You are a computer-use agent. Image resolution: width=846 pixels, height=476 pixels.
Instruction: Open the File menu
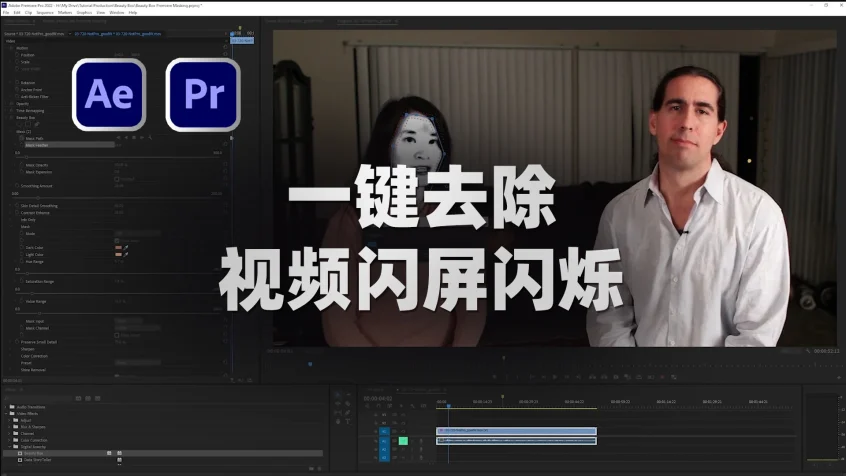pos(6,12)
